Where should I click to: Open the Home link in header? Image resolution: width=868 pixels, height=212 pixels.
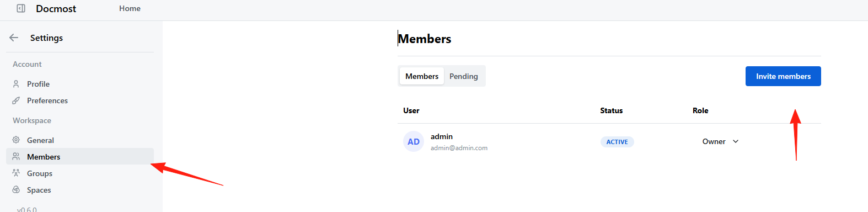point(130,8)
